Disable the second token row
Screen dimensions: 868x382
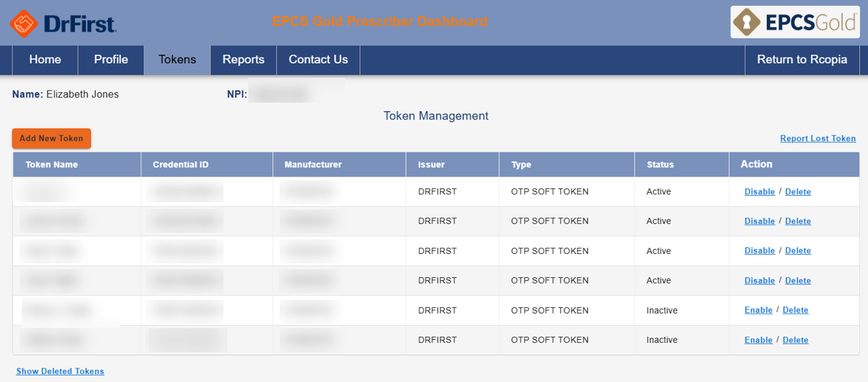pyautogui.click(x=759, y=221)
